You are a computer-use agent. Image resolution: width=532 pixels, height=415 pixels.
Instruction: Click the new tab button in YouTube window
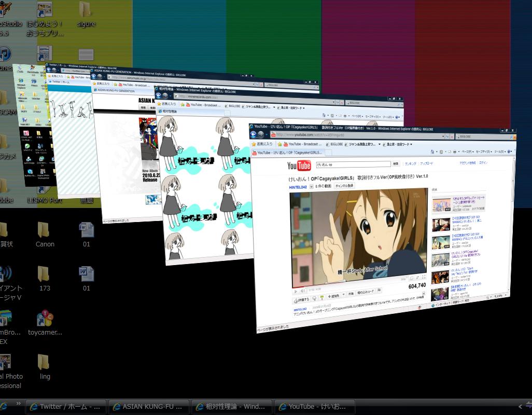pyautogui.click(x=328, y=153)
